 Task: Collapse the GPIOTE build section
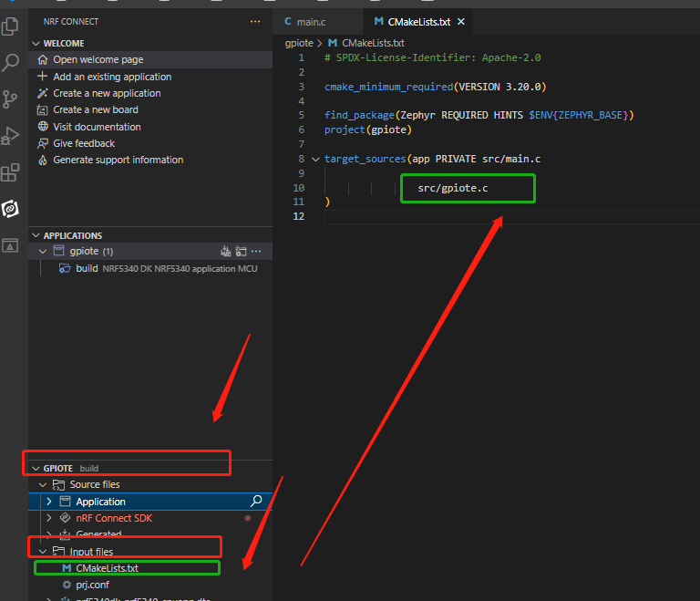(36, 468)
